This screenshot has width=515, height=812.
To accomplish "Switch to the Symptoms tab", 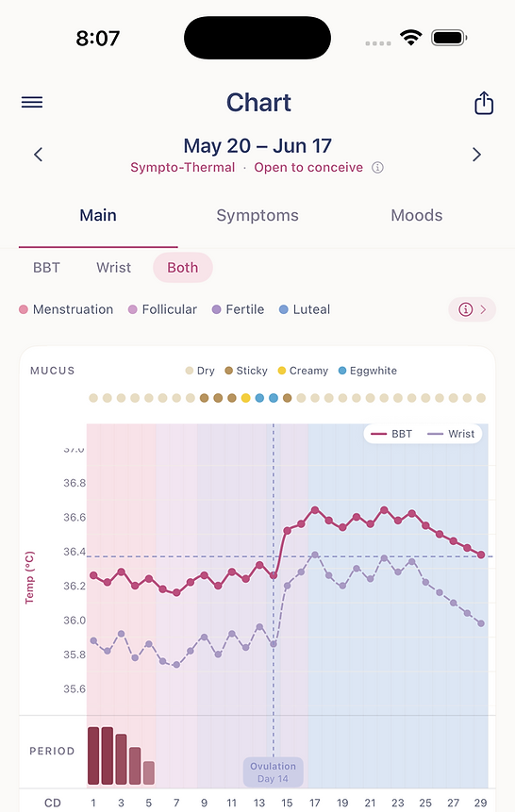I will (257, 215).
